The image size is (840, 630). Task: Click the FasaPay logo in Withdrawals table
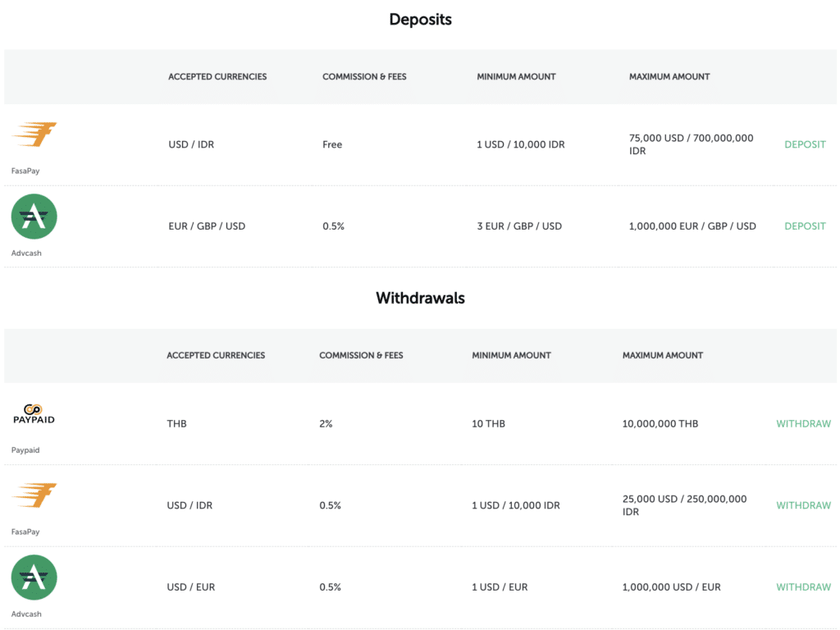34,495
